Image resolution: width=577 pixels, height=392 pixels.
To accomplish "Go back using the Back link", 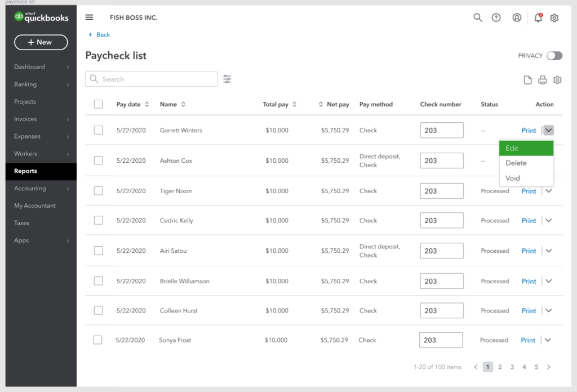I will pos(99,34).
